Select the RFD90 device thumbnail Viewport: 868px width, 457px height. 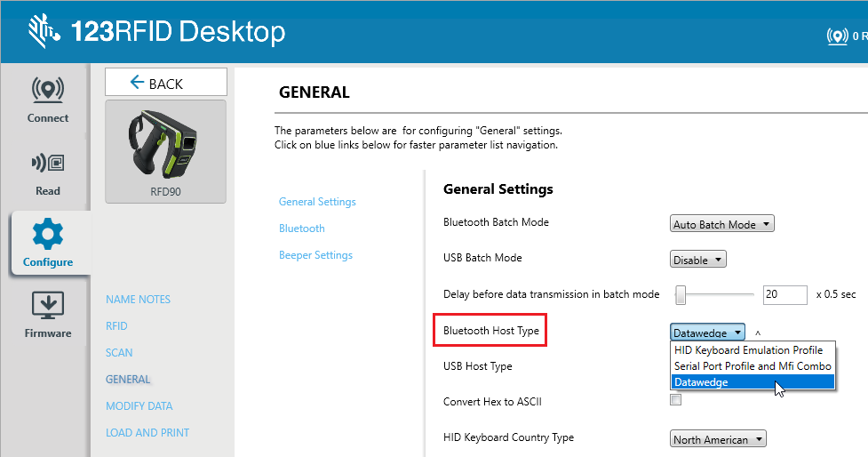[165, 152]
